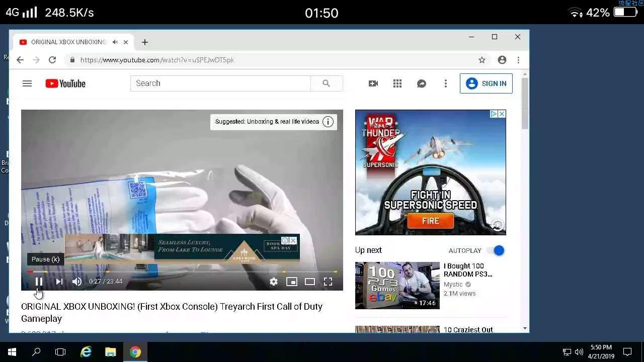The height and width of the screenshot is (362, 644).
Task: Click the video time 0:27 / 23:44
Action: [x=106, y=282]
